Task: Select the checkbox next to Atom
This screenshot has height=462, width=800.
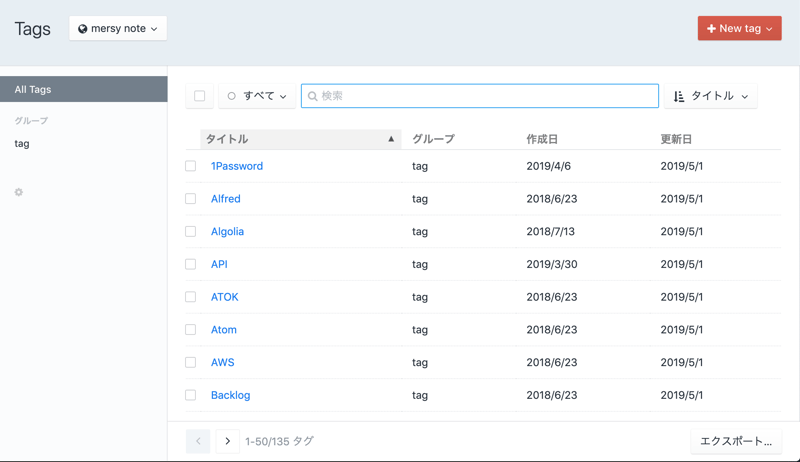Action: tap(190, 329)
